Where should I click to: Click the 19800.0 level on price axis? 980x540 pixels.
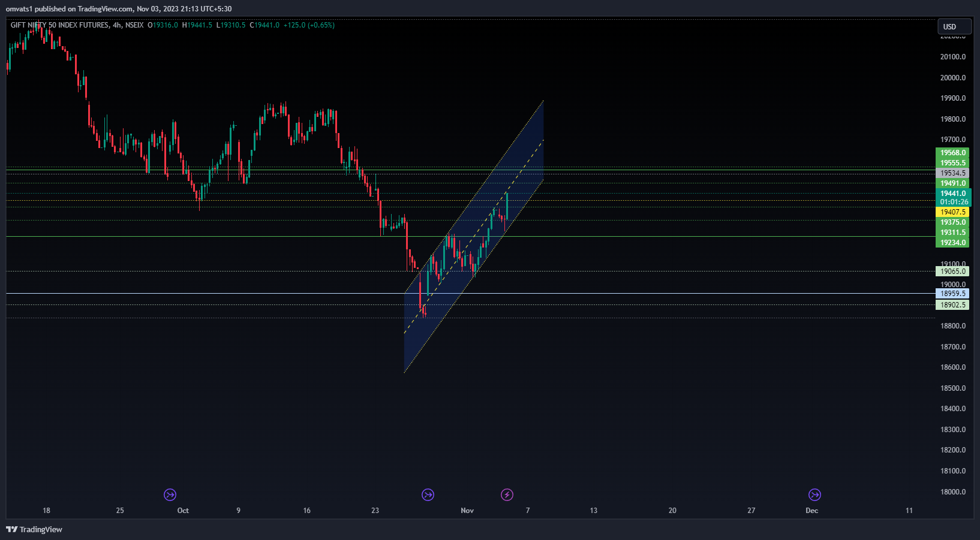953,119
